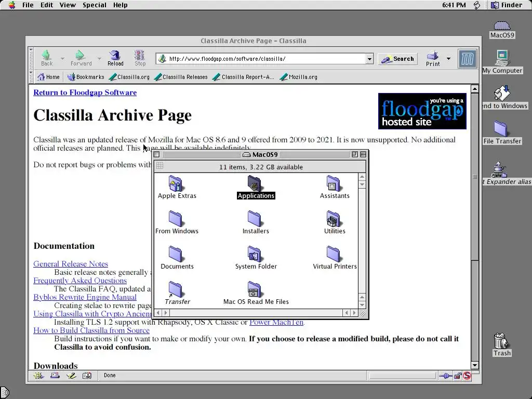Select the Mac OS Read Me Files folder
Screen dimensions: 532x399
click(x=256, y=293)
